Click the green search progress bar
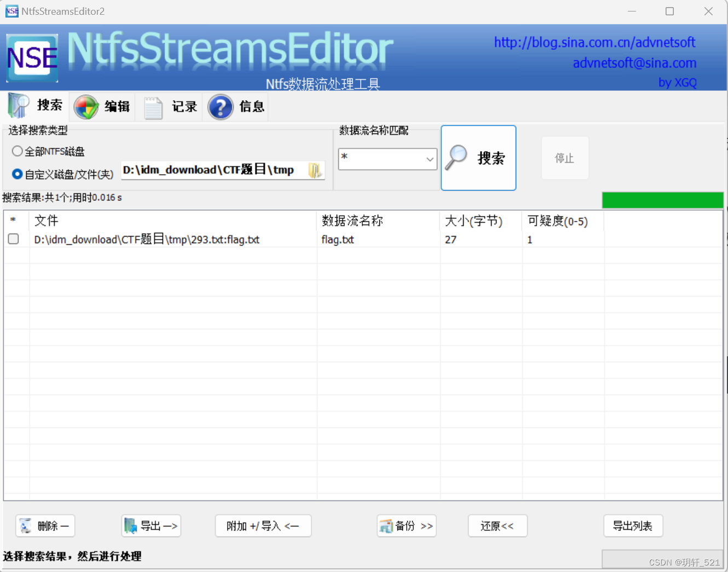Viewport: 728px width, 572px height. point(662,200)
